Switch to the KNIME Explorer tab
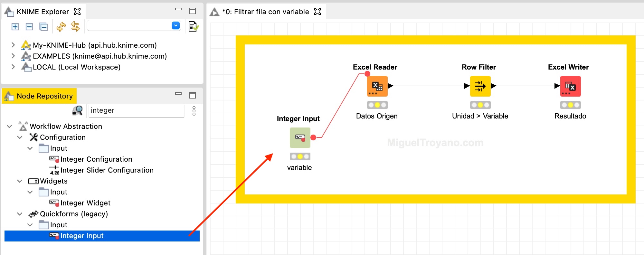 click(43, 12)
